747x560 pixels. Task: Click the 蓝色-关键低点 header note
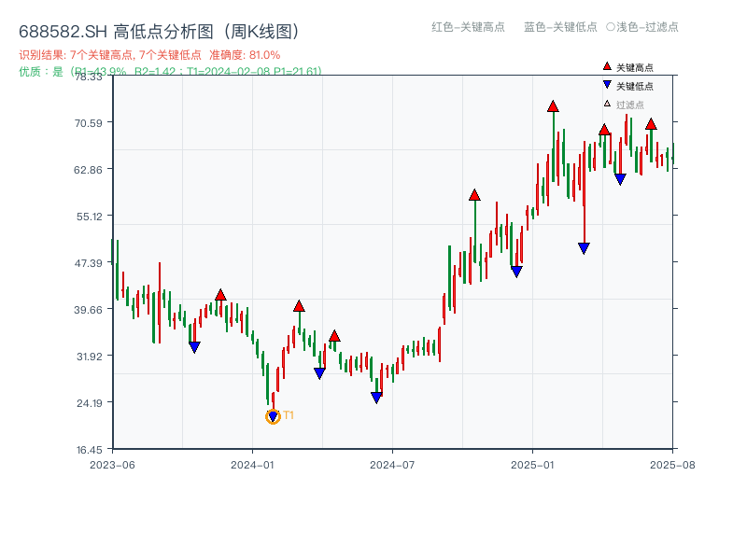coord(560,27)
